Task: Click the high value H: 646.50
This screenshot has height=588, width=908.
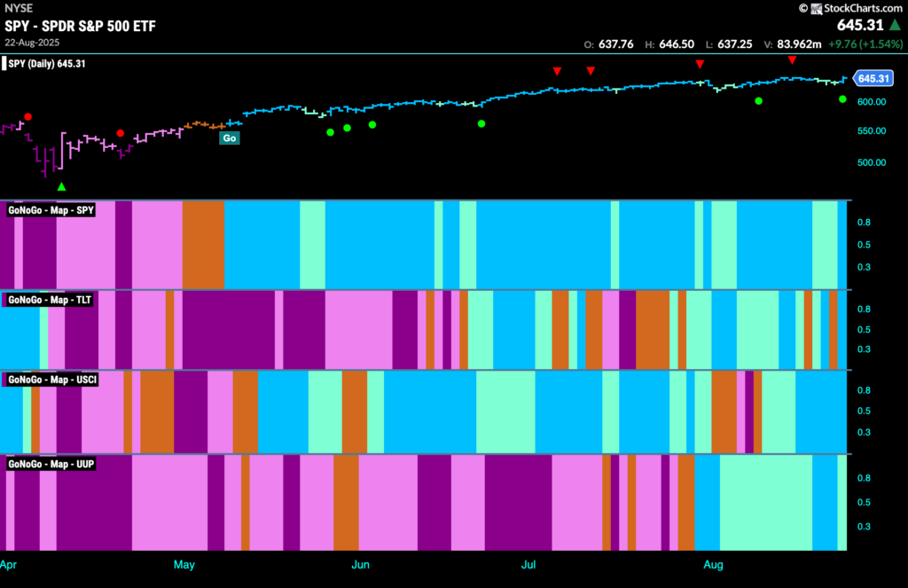Action: point(669,44)
